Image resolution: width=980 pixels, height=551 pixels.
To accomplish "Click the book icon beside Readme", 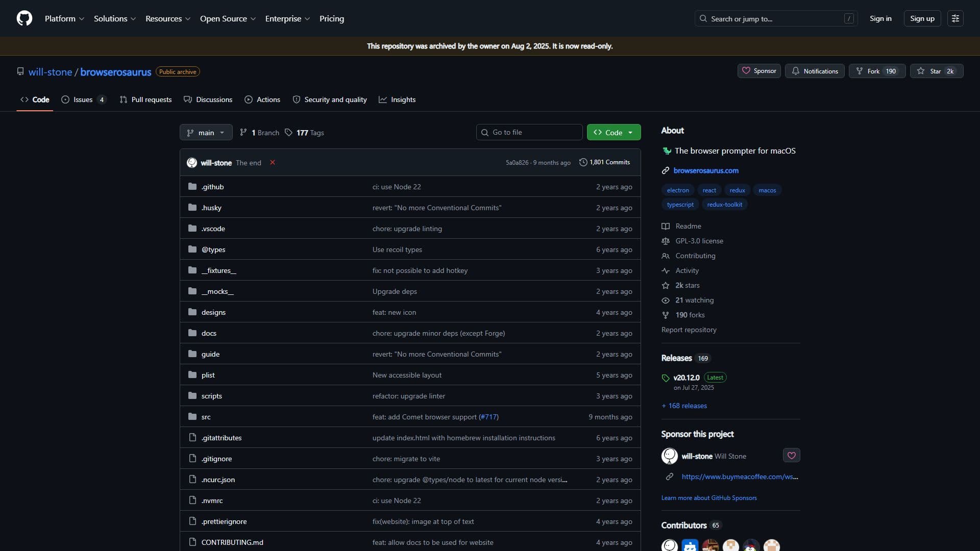I will 666,226.
